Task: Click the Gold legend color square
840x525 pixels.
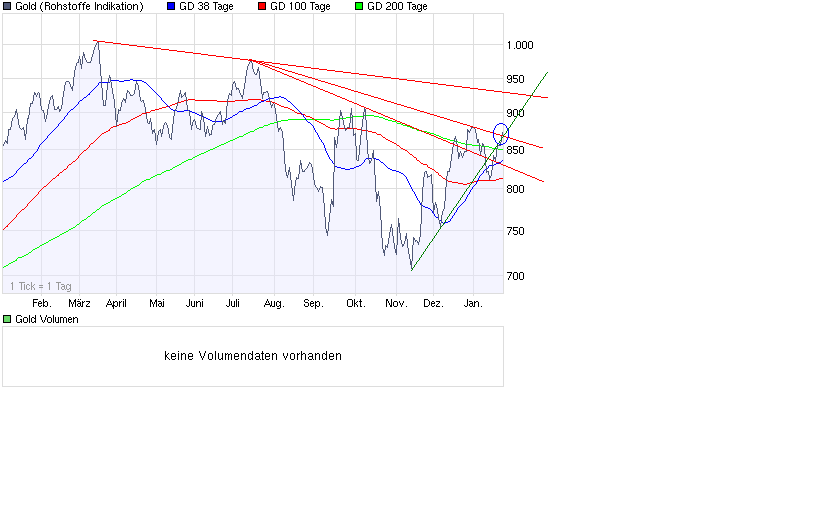Action: (x=7, y=6)
